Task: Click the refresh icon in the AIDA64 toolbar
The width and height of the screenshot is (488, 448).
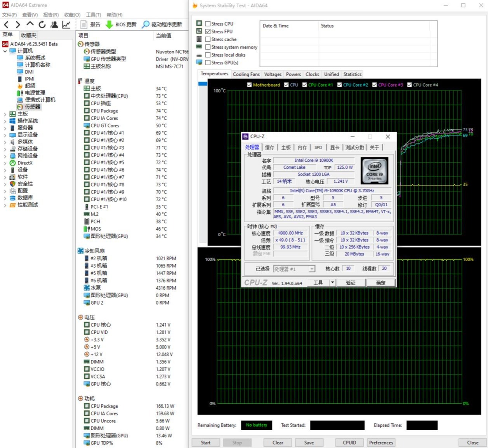Action: click(x=42, y=24)
